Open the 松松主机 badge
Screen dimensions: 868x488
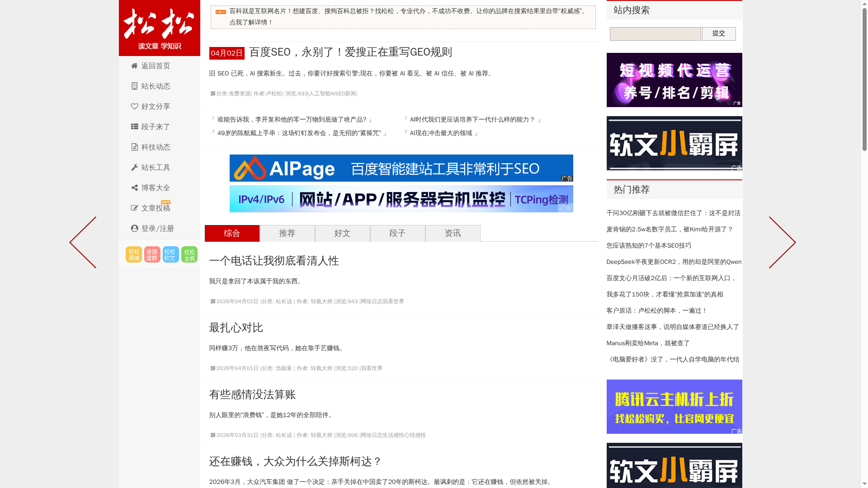(x=189, y=254)
